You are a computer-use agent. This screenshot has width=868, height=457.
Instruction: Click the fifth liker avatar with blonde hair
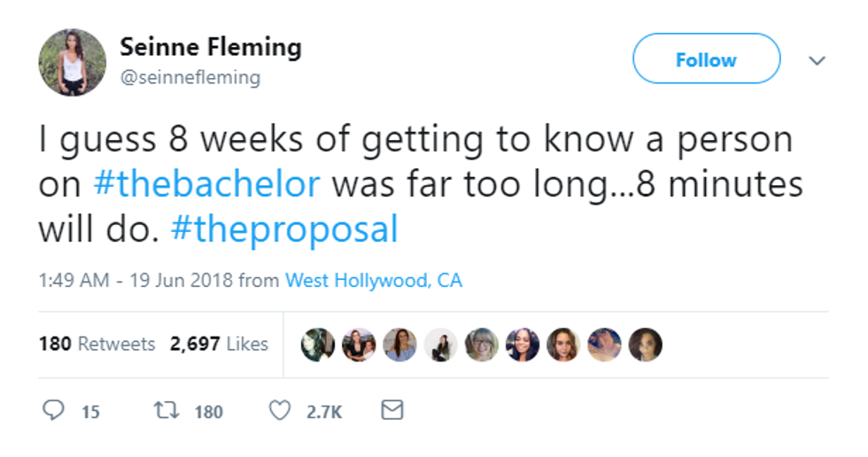click(482, 345)
